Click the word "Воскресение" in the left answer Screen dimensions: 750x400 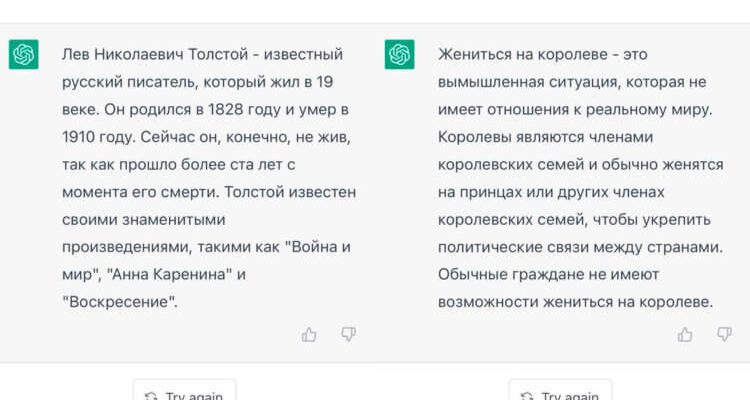[x=119, y=301]
